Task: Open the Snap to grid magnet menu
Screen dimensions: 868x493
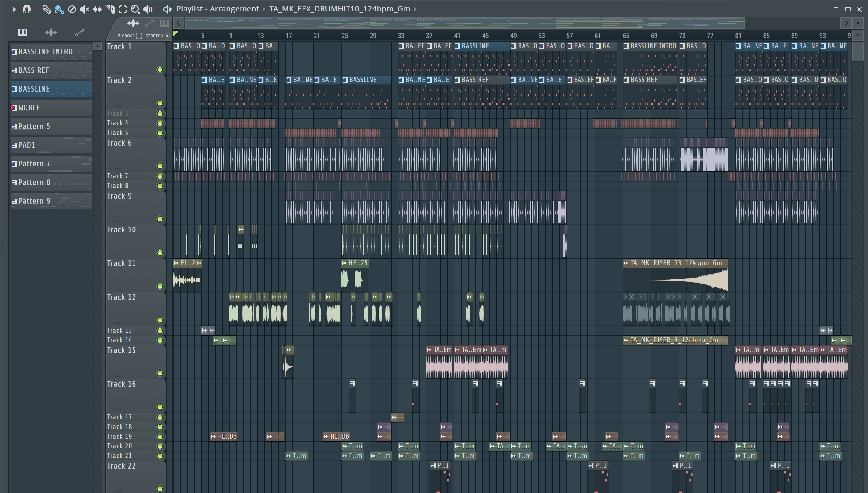Action: coord(27,9)
